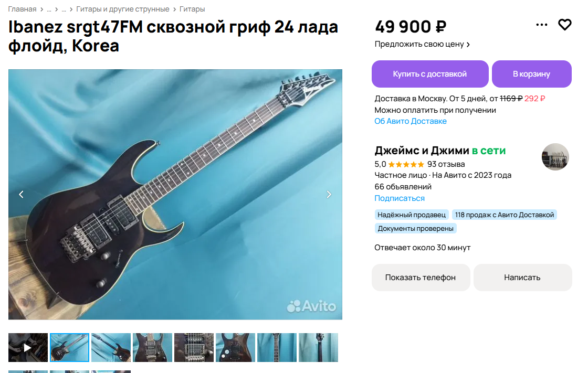The height and width of the screenshot is (373, 588).
Task: Message the seller with 'Написать'
Action: [522, 278]
